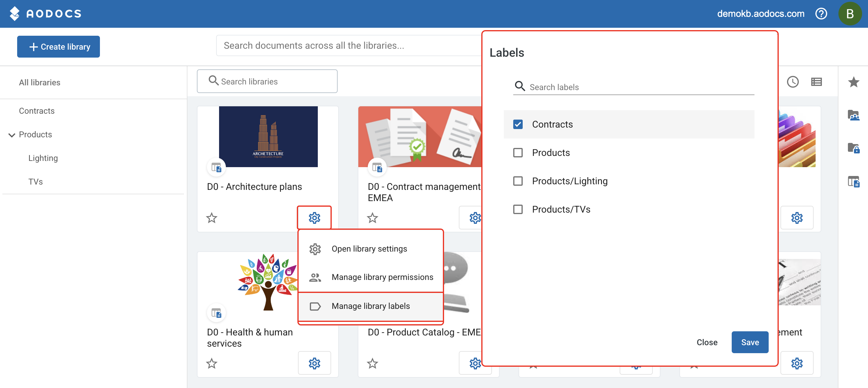Click the demokb.aodocs.com domain text

click(760, 14)
